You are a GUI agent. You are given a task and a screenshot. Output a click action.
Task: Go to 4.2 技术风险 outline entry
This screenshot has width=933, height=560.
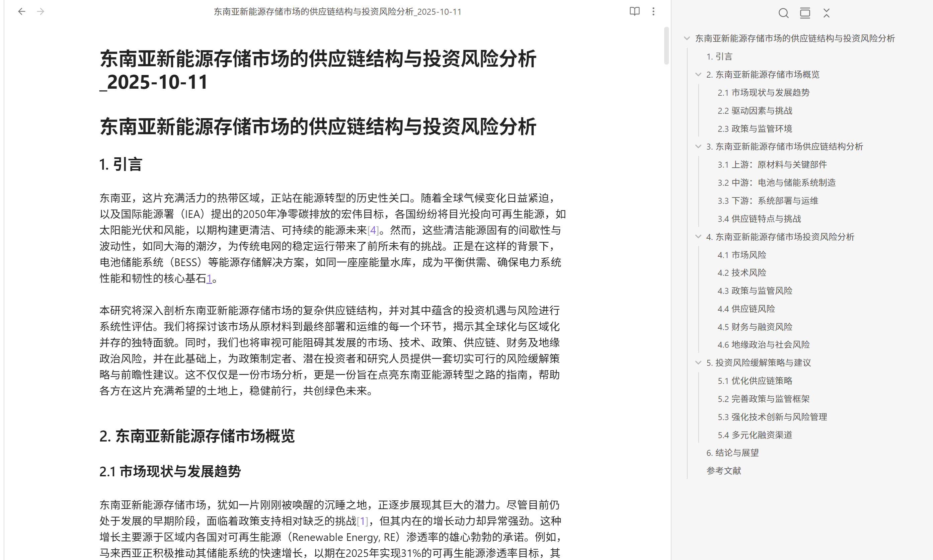(x=742, y=272)
